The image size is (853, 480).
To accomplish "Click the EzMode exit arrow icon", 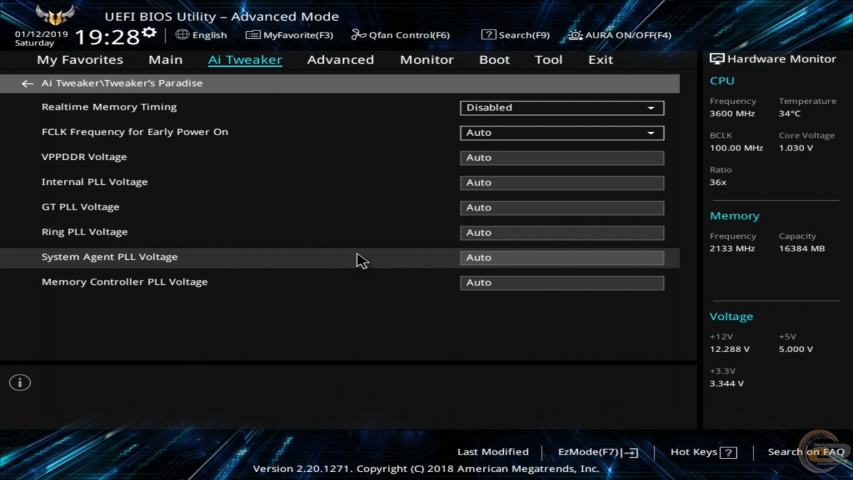I will click(x=632, y=452).
